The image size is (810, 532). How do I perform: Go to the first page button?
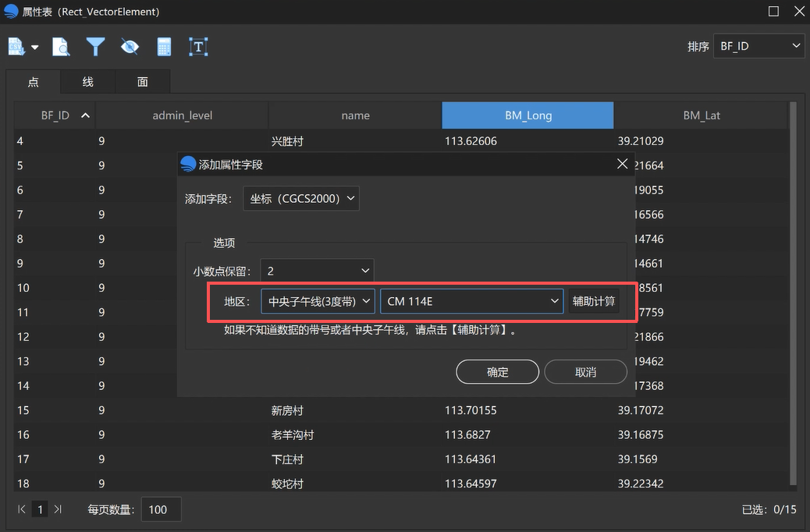(22, 509)
